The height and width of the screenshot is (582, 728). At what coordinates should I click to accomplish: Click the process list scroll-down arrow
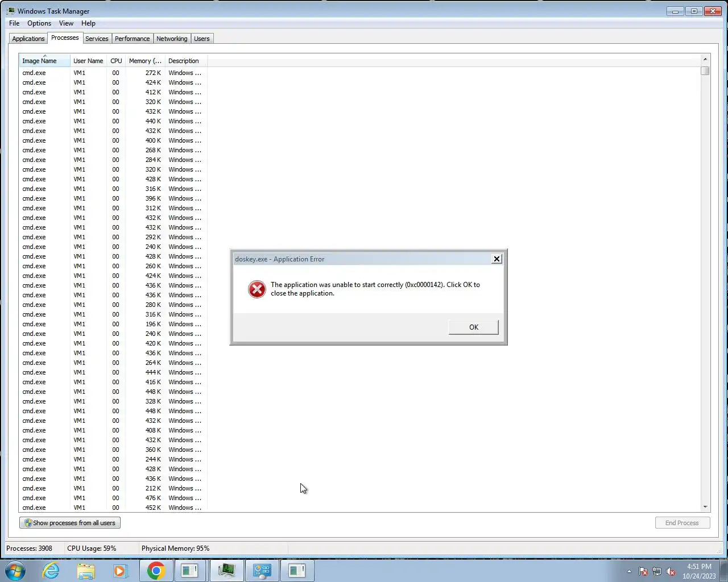705,507
